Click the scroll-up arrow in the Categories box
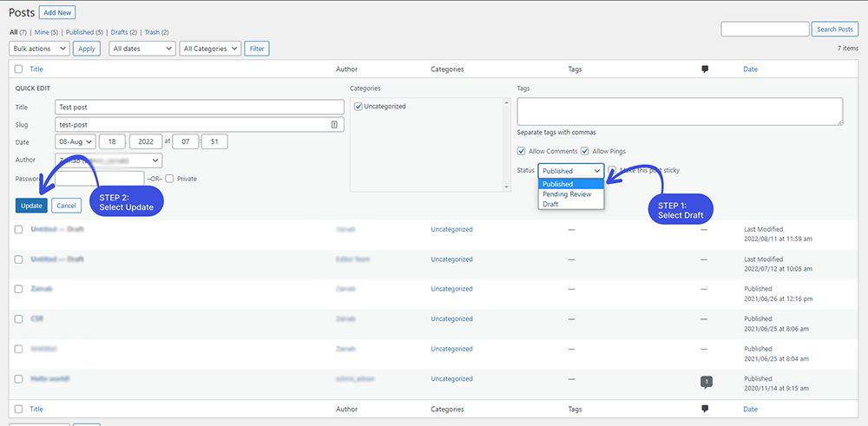Image resolution: width=868 pixels, height=426 pixels. [x=506, y=103]
